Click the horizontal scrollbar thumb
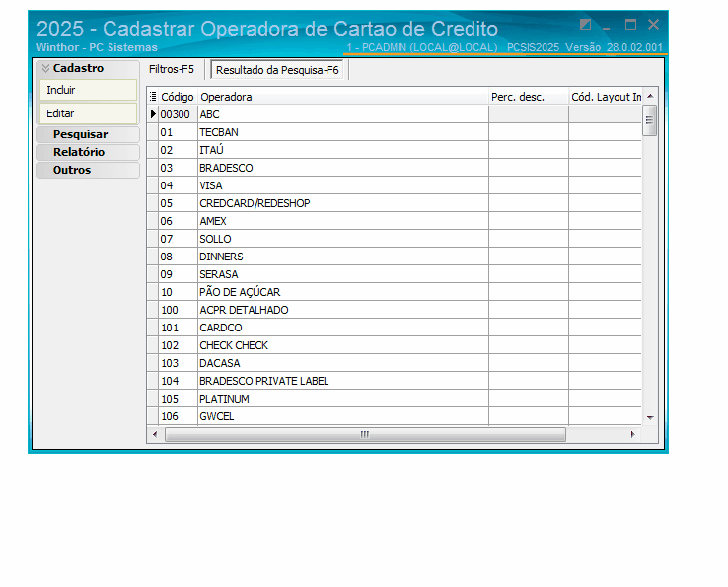728x587 pixels. [x=365, y=435]
